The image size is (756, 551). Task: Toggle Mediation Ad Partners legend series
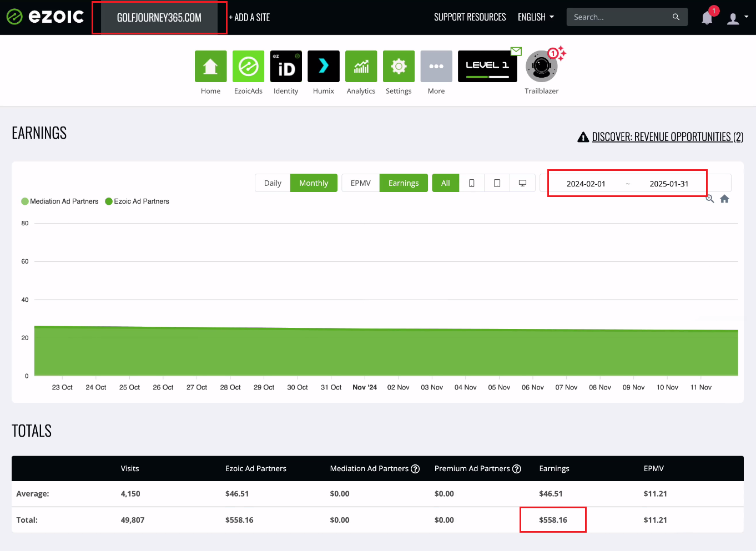tap(60, 201)
